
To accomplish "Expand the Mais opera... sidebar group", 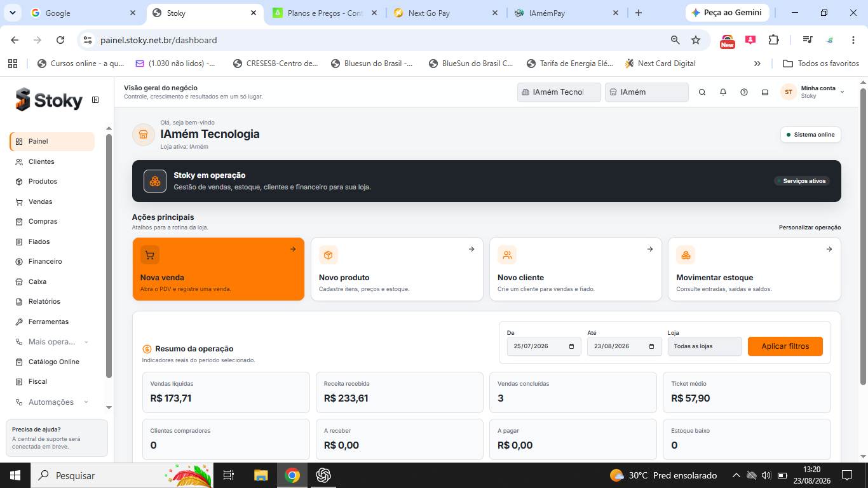I will pyautogui.click(x=52, y=342).
